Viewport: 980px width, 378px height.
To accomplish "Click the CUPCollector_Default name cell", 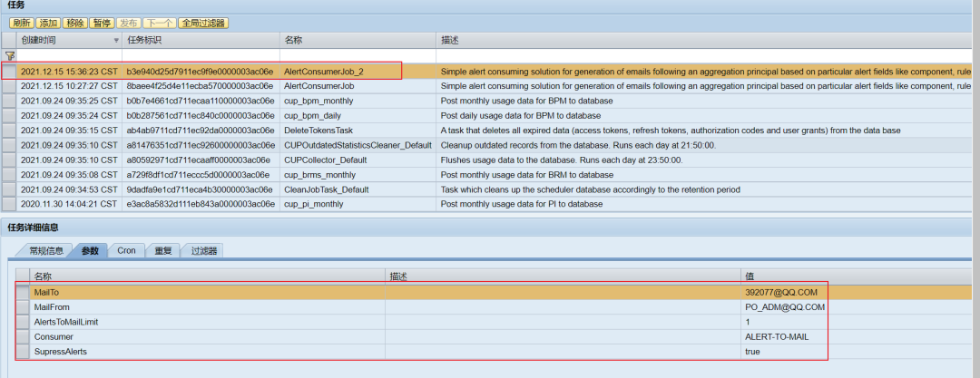I will tap(358, 160).
